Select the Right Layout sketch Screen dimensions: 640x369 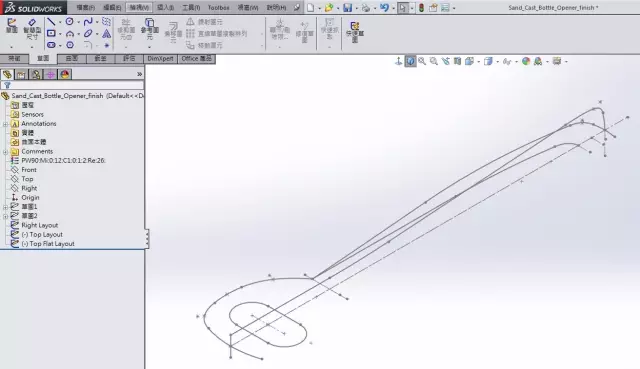point(40,225)
